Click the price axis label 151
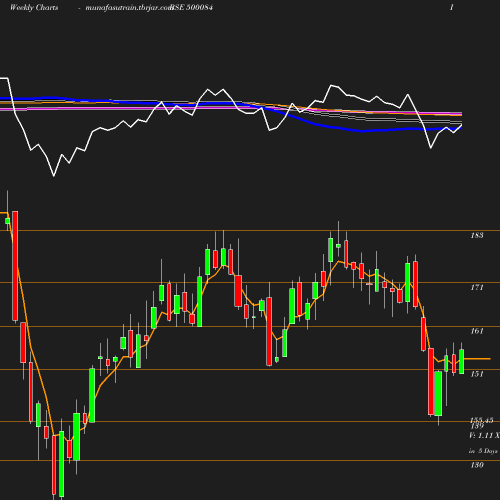The height and width of the screenshot is (500, 500). click(477, 374)
